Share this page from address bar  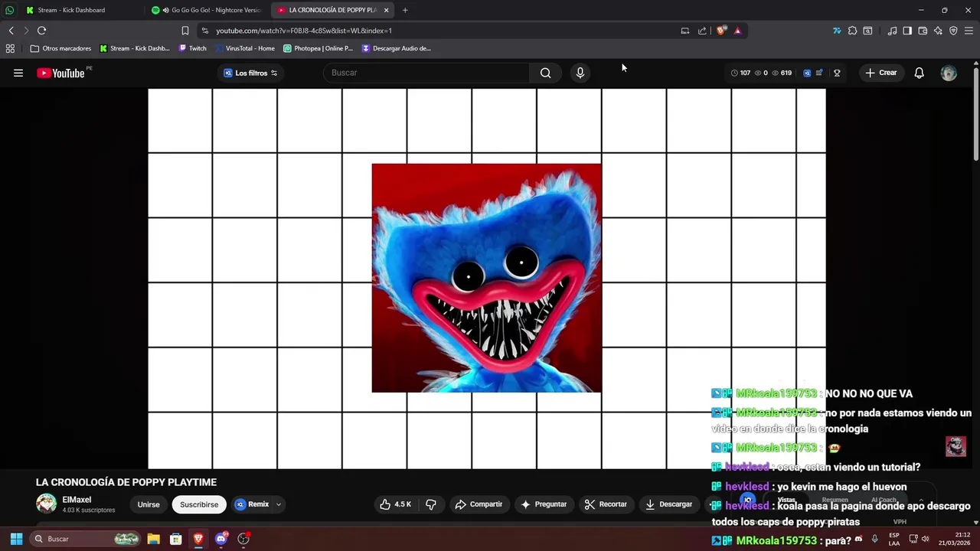tap(702, 31)
